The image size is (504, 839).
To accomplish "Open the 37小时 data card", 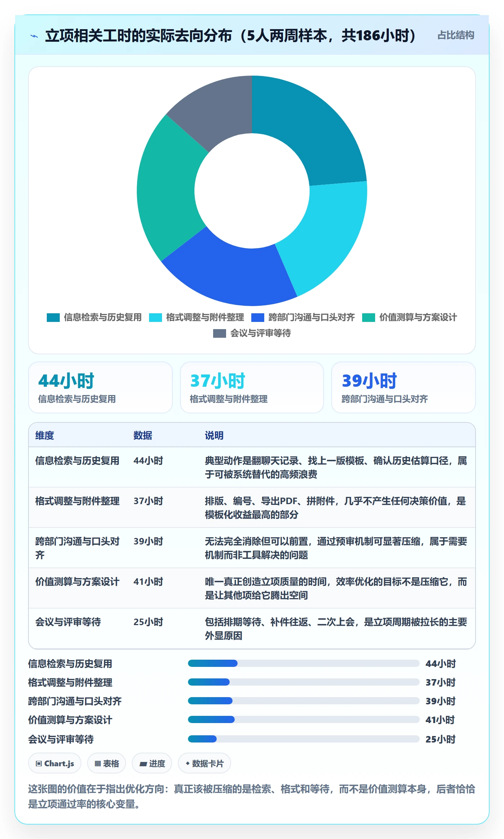I will coord(252,387).
